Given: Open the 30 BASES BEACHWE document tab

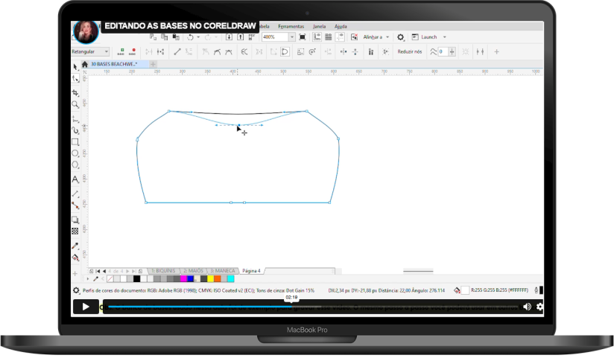Looking at the screenshot, I should (114, 64).
